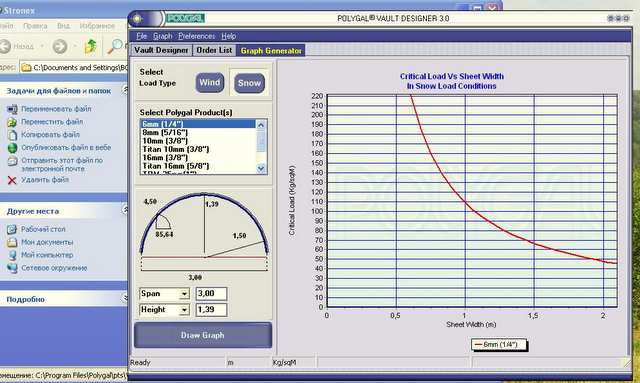Switch to the Order List tab
Image resolution: width=640 pixels, height=383 pixels.
click(x=214, y=50)
